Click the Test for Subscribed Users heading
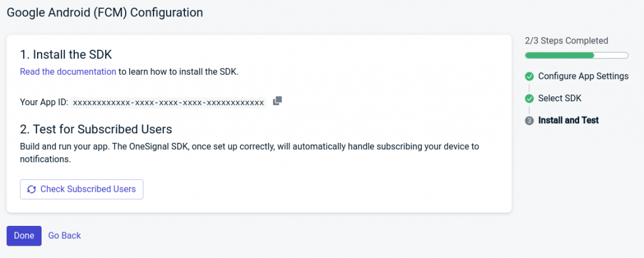Screen dimensions: 644x258 96,130
